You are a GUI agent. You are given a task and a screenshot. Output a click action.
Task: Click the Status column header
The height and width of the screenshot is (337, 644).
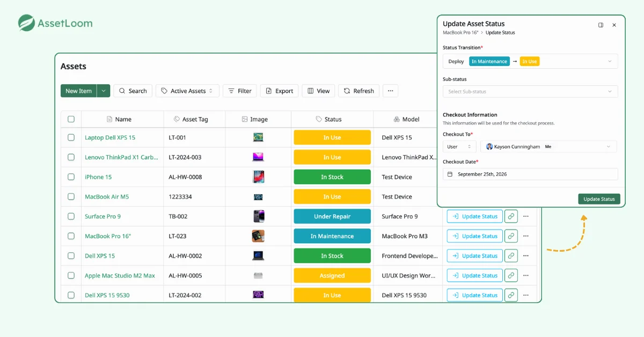[332, 119]
